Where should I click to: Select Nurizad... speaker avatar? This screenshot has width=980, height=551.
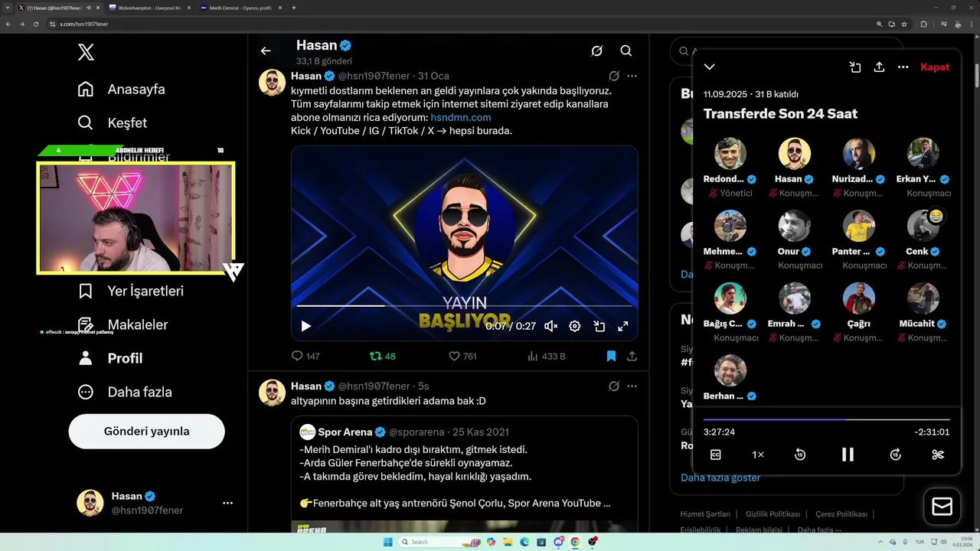tap(859, 154)
